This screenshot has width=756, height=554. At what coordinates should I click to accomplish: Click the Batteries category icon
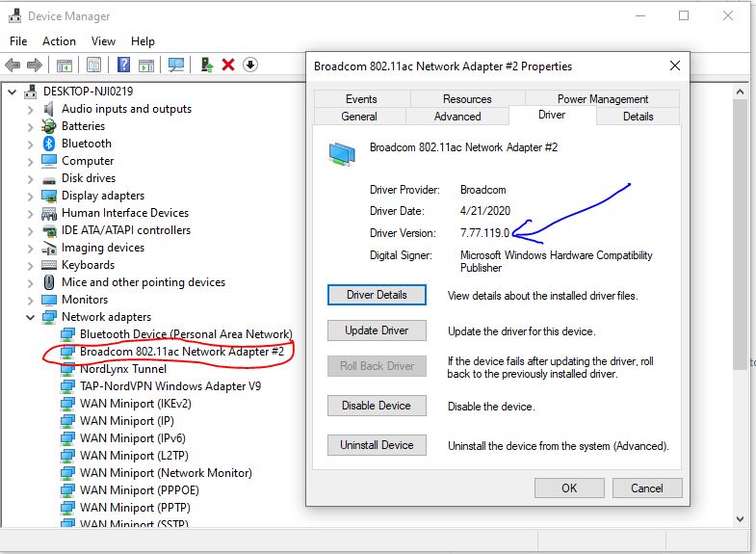click(x=49, y=126)
